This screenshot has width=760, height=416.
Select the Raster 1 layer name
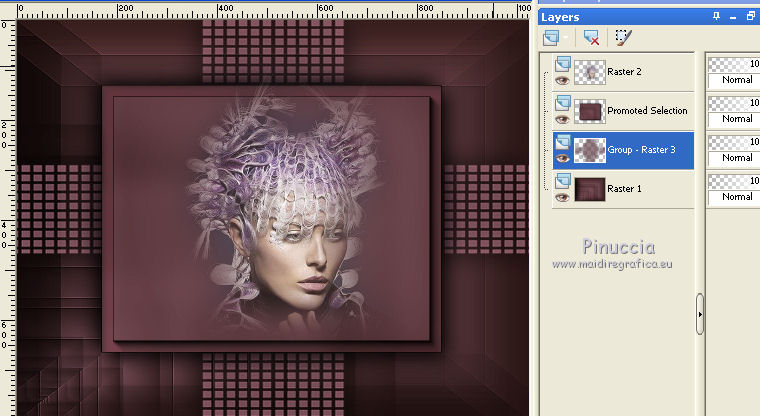click(x=624, y=189)
